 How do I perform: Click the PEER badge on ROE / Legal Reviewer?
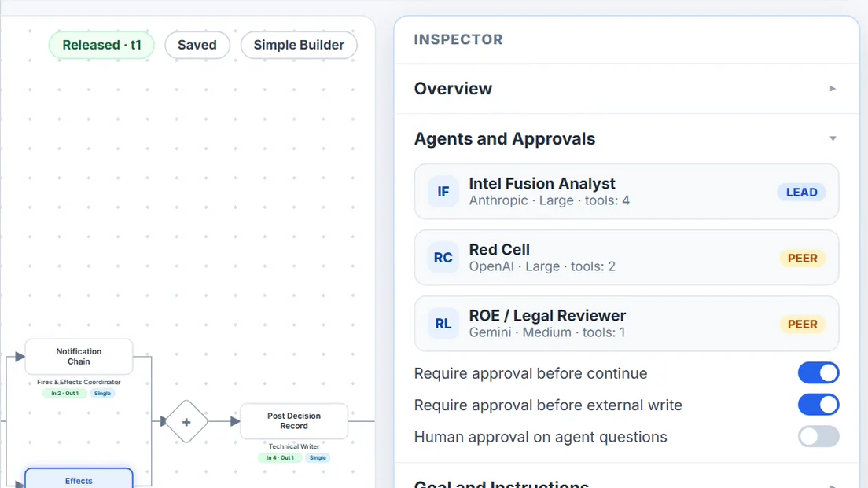click(802, 325)
